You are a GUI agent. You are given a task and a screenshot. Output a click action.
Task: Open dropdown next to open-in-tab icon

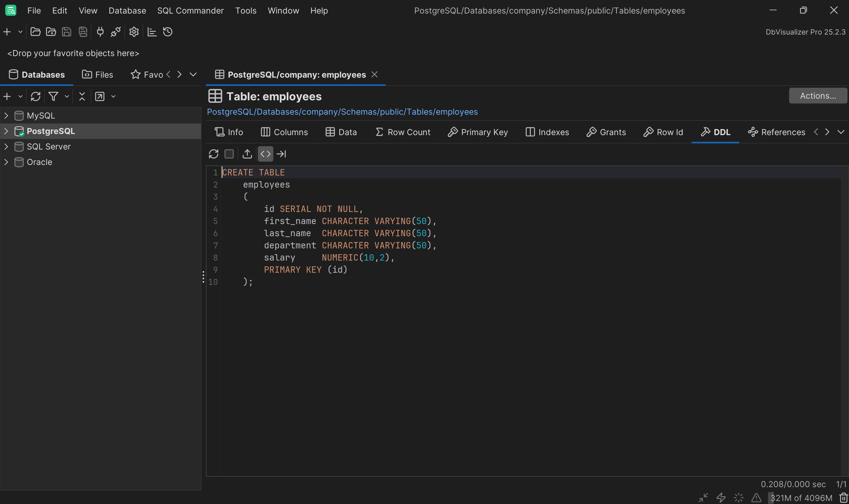click(113, 96)
